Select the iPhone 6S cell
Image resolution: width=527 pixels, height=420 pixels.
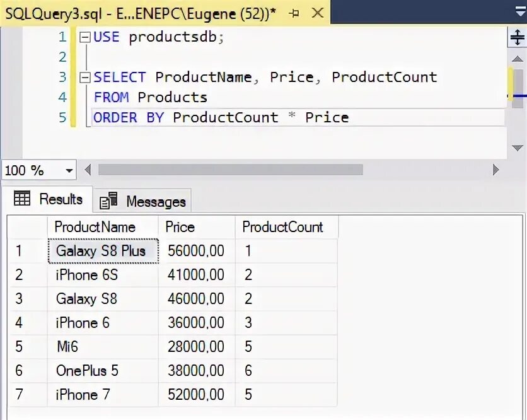pyautogui.click(x=103, y=275)
